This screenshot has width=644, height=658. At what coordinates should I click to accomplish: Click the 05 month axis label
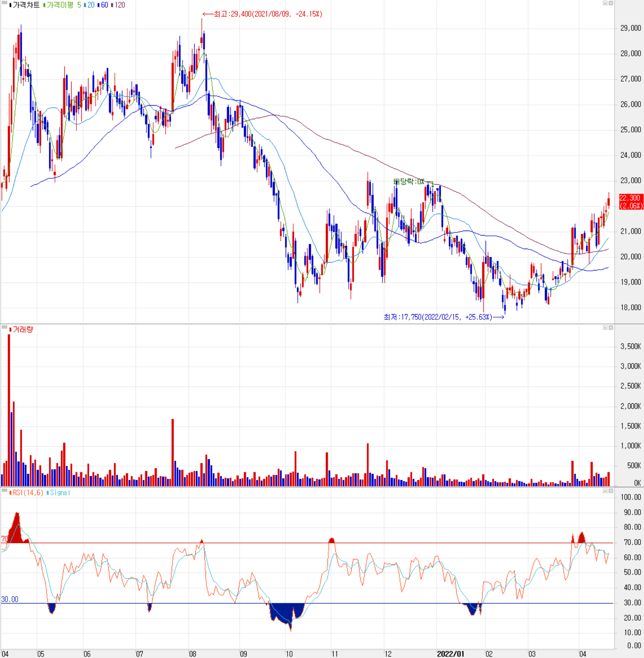point(41,654)
